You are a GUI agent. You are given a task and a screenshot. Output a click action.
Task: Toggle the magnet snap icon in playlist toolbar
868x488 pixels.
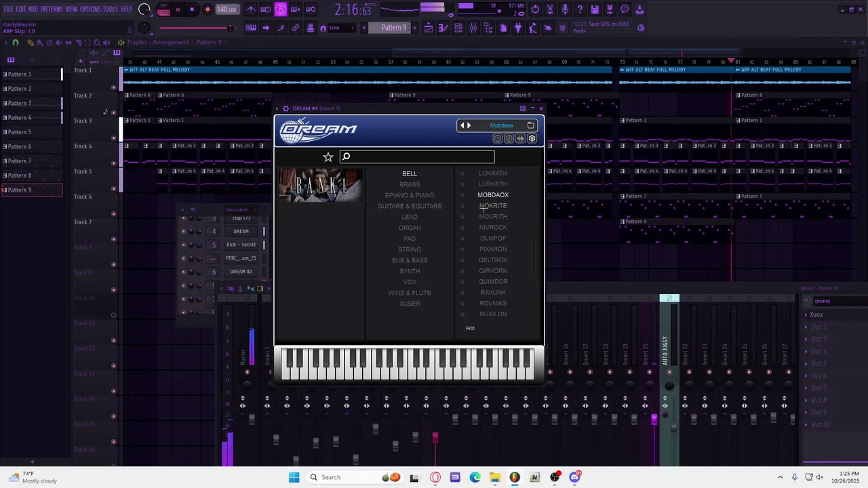point(16,42)
